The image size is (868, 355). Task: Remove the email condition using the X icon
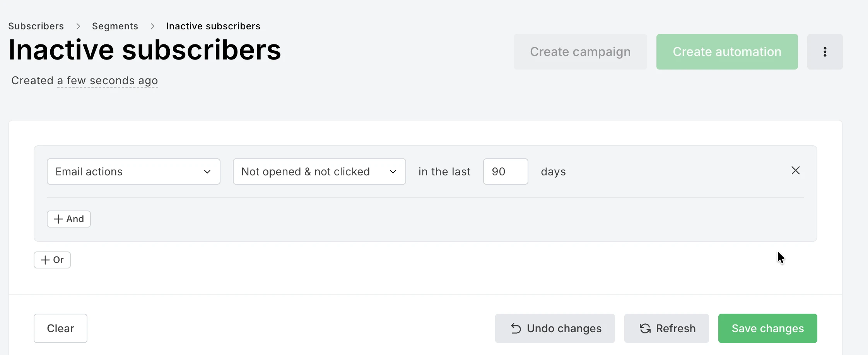(795, 170)
